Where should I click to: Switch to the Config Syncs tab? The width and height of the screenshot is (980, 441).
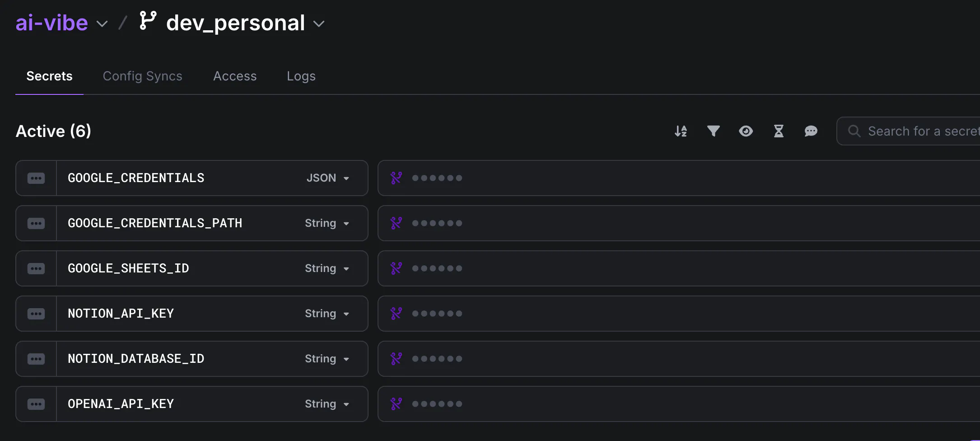pos(143,76)
